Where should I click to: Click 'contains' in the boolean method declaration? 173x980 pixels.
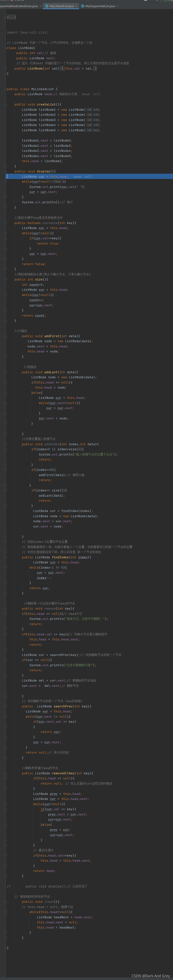[x=50, y=223]
